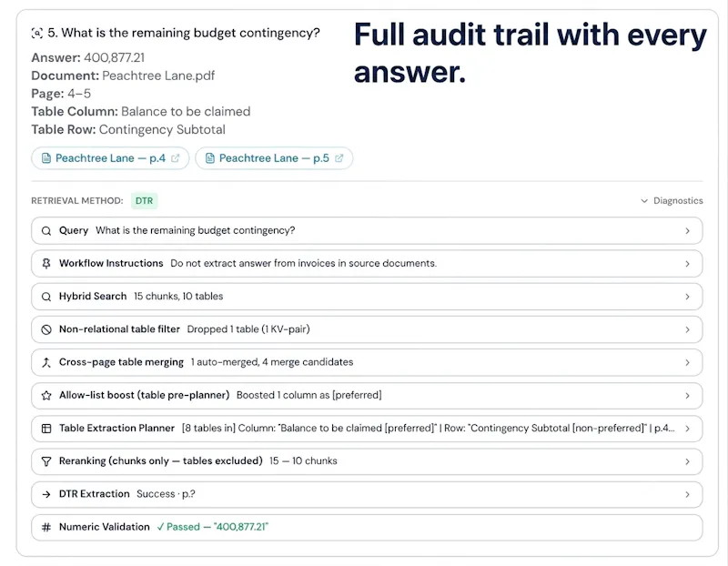This screenshot has width=728, height=566.
Task: Click the merge icon for Cross-page table merging
Action: click(x=46, y=363)
